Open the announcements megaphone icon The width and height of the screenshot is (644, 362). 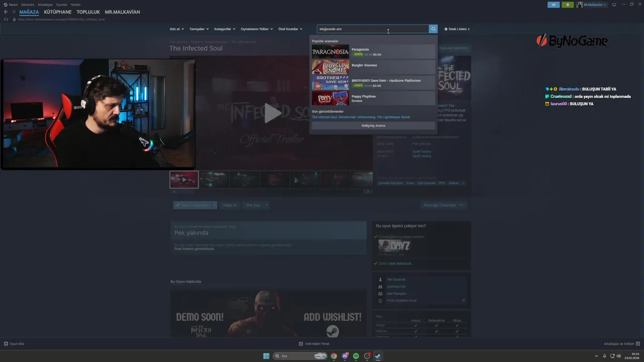tap(553, 5)
